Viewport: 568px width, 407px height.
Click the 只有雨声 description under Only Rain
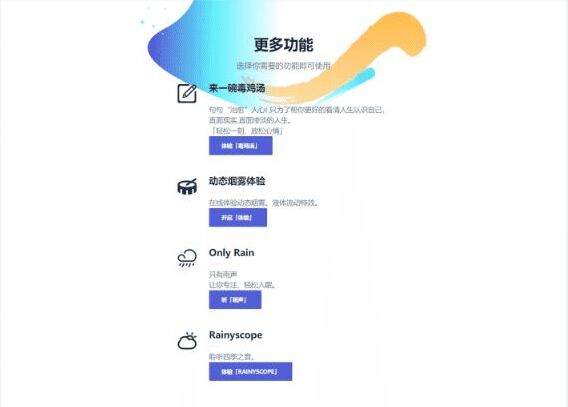coord(223,274)
